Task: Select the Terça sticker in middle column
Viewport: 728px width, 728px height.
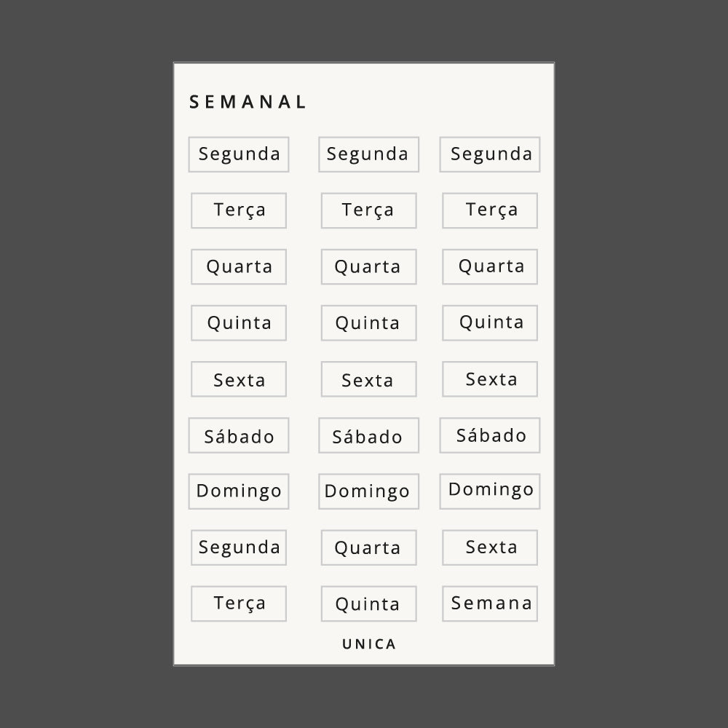Action: (x=368, y=210)
